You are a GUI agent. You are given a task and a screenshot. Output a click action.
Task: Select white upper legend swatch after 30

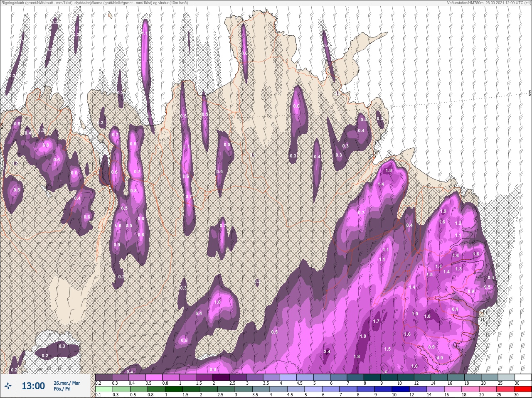[x=524, y=377]
